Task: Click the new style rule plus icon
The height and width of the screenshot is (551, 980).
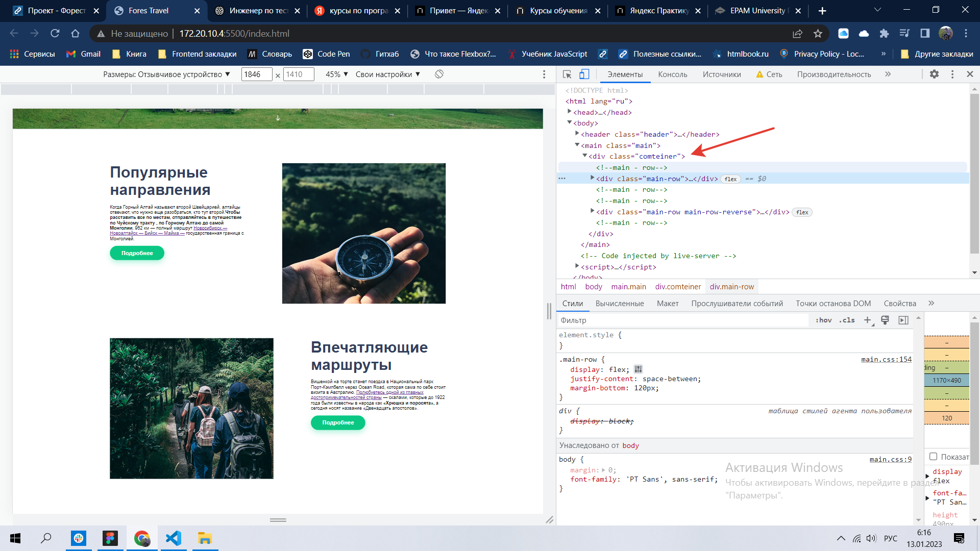Action: pos(867,320)
